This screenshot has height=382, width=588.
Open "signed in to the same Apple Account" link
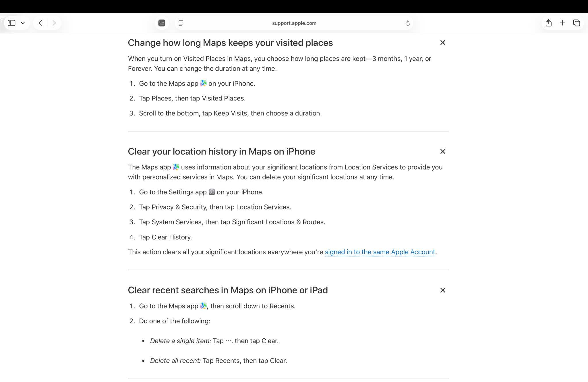(x=380, y=252)
